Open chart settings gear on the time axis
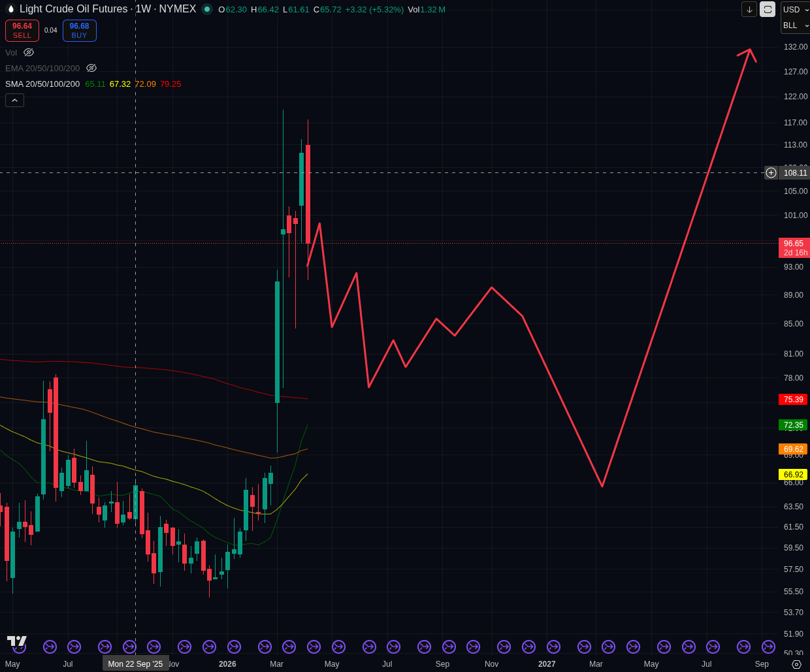This screenshot has height=672, width=810. (796, 664)
